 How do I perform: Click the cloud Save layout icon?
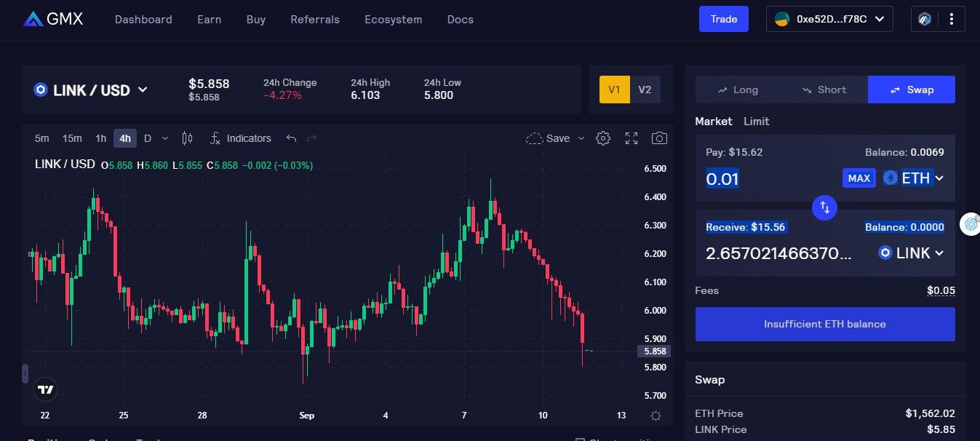point(534,138)
